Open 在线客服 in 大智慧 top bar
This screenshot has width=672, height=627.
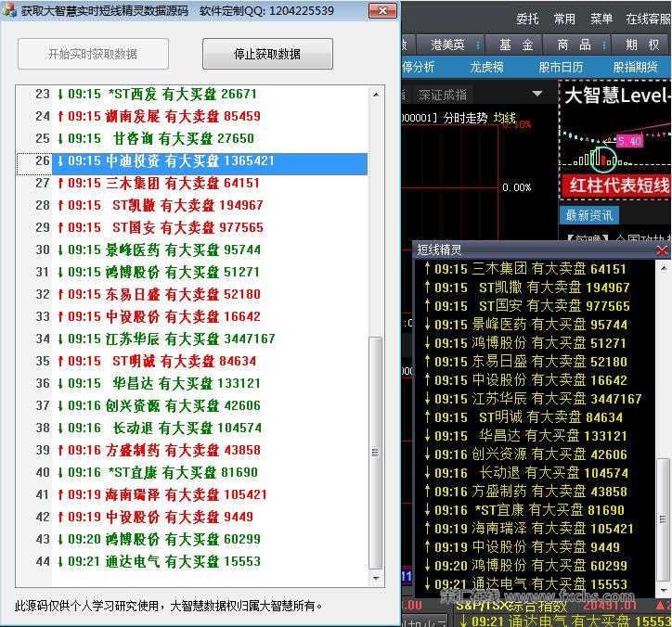(649, 19)
